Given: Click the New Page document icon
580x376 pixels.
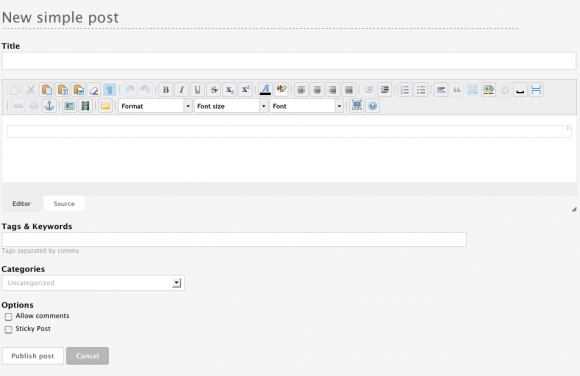Looking at the screenshot, I should [x=15, y=90].
